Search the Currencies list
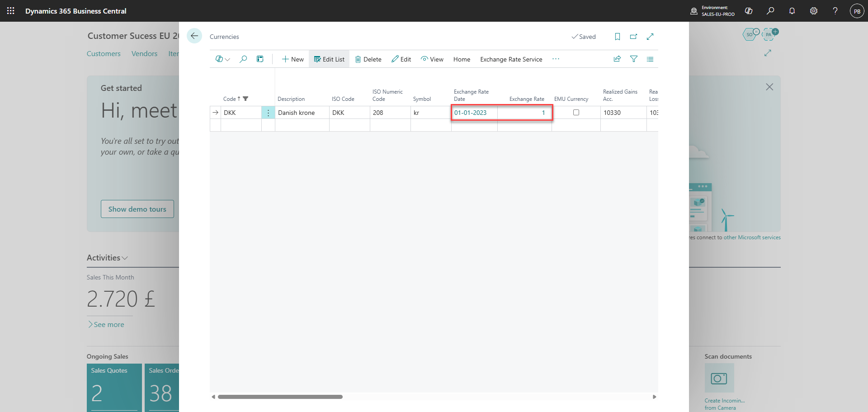This screenshot has height=412, width=868. coord(243,59)
